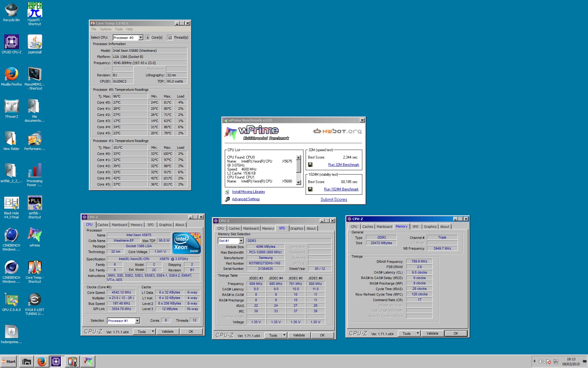This screenshot has width=588, height=368.
Task: Click HWBOT.org logo in wPrime
Action: 337,131
